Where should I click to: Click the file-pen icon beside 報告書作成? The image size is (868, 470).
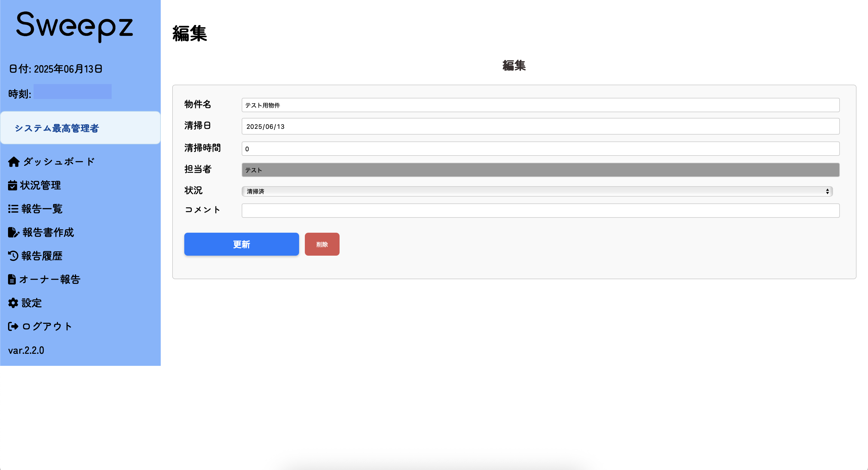(x=13, y=232)
